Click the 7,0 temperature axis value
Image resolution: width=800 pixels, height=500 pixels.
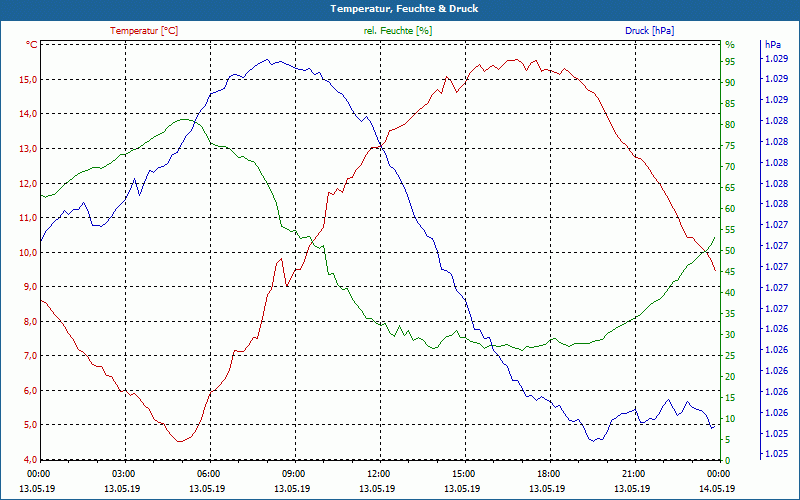pyautogui.click(x=31, y=356)
